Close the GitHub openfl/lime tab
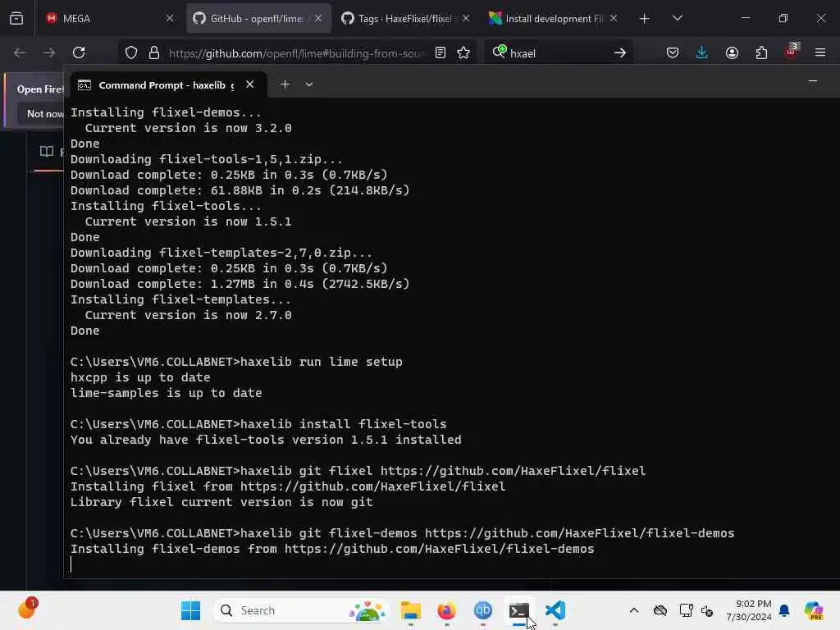This screenshot has height=630, width=840. tap(318, 19)
